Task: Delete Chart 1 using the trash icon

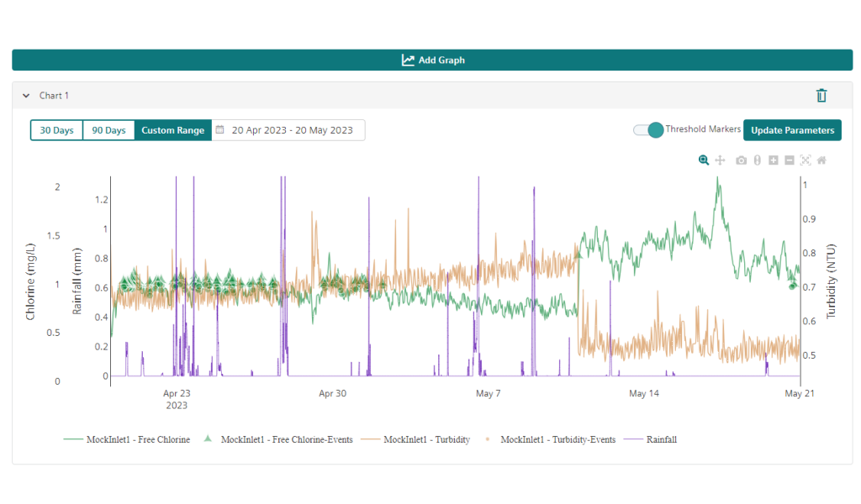Action: 823,96
